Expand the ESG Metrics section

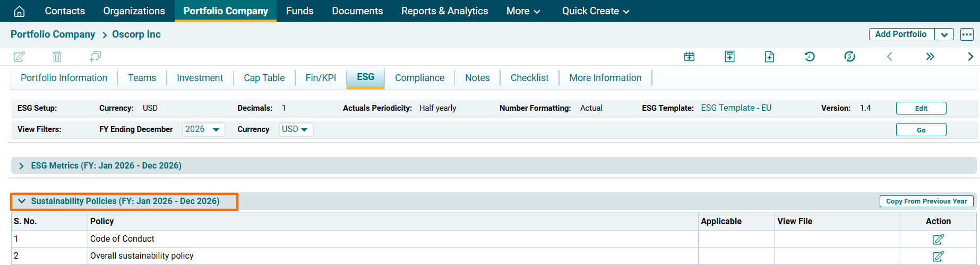(21, 166)
